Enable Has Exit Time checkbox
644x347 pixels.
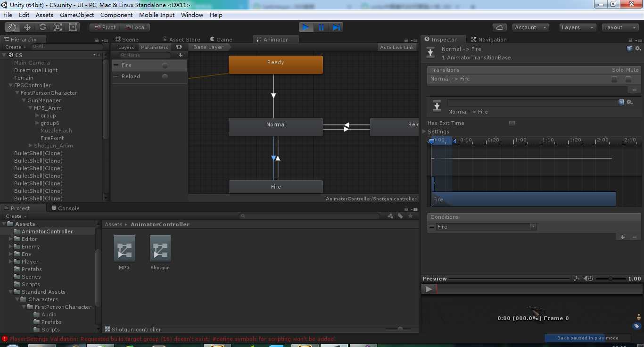(x=512, y=123)
